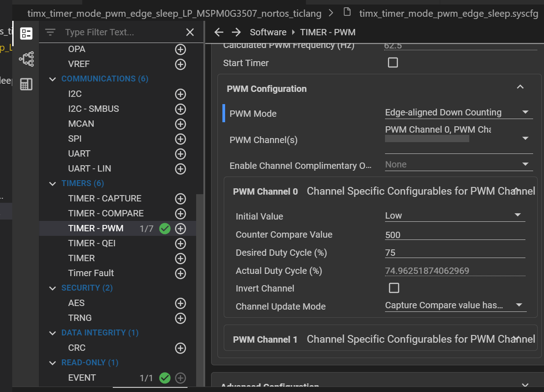Image resolution: width=544 pixels, height=392 pixels.
Task: Clear the filter text with X icon
Action: tap(190, 33)
